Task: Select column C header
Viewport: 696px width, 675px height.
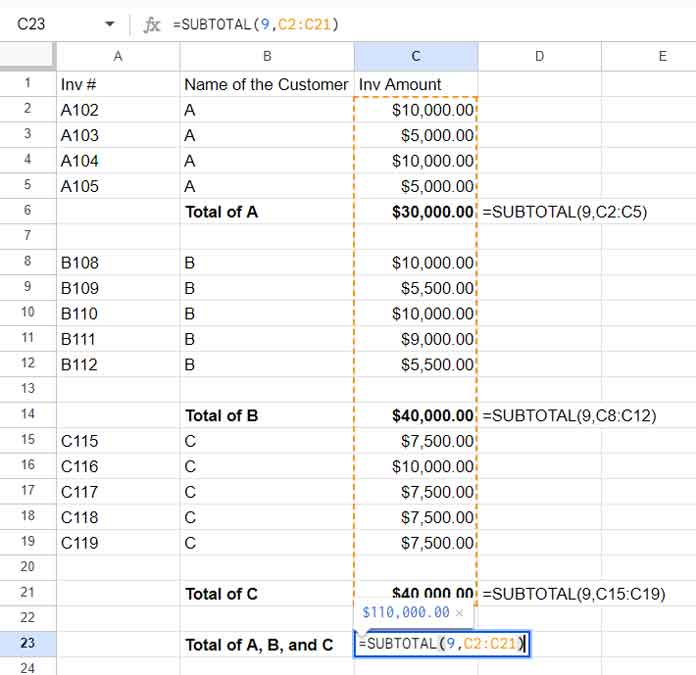Action: click(416, 56)
